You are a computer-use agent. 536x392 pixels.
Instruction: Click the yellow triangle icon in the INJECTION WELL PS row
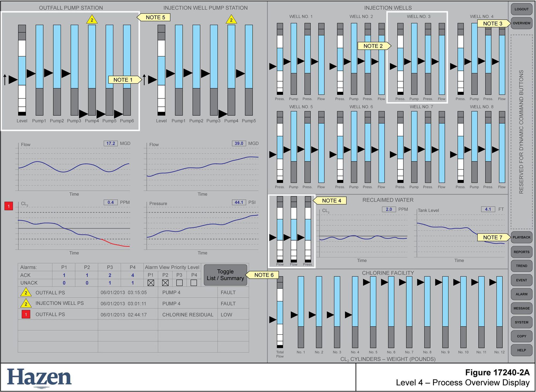coord(26,304)
